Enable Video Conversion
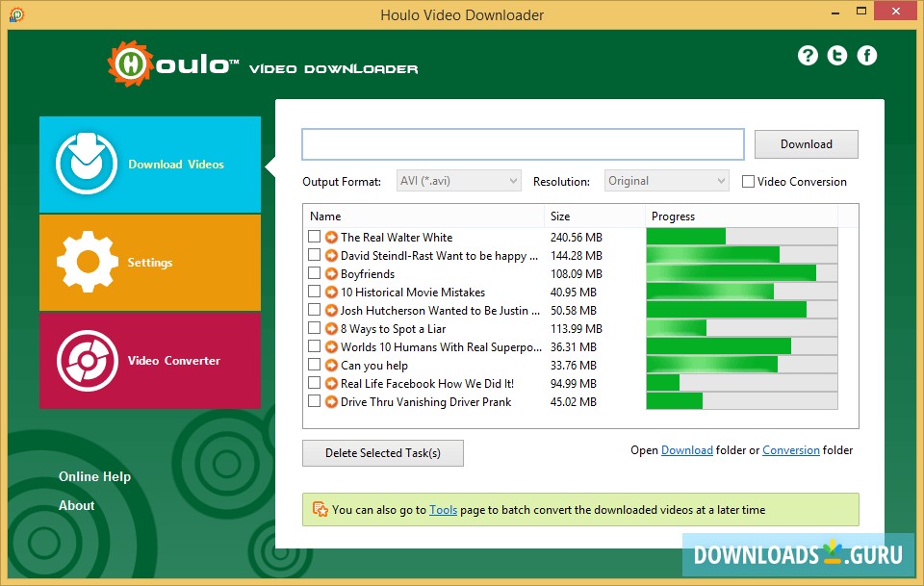Viewport: 924px width, 586px height. (x=747, y=181)
